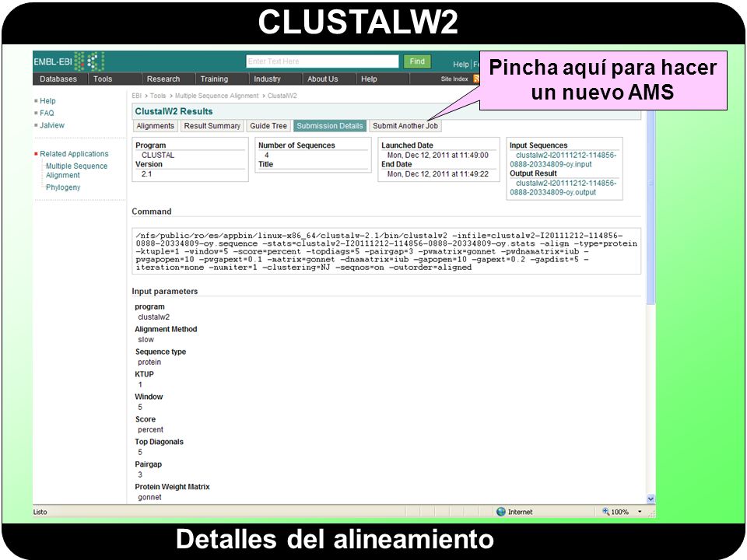747x560 pixels.
Task: Open the About Us menu
Action: tap(322, 79)
